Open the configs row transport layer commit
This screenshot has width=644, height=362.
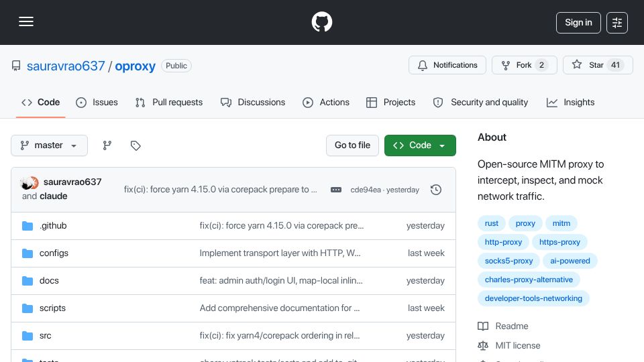click(x=280, y=253)
